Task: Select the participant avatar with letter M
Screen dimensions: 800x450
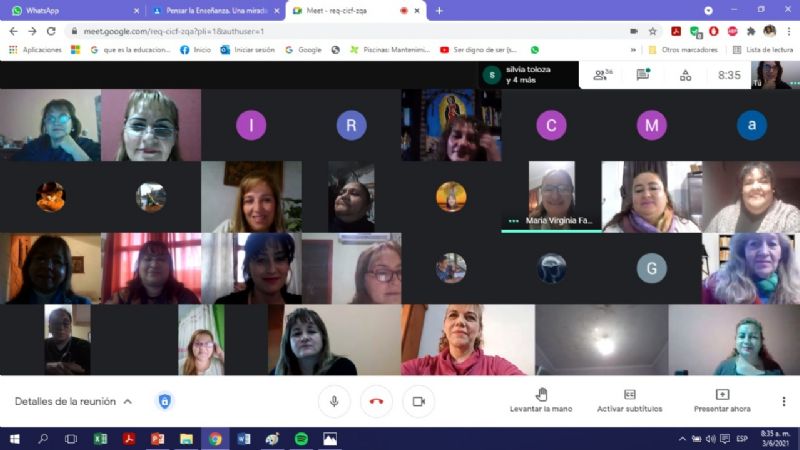Action: click(x=652, y=125)
